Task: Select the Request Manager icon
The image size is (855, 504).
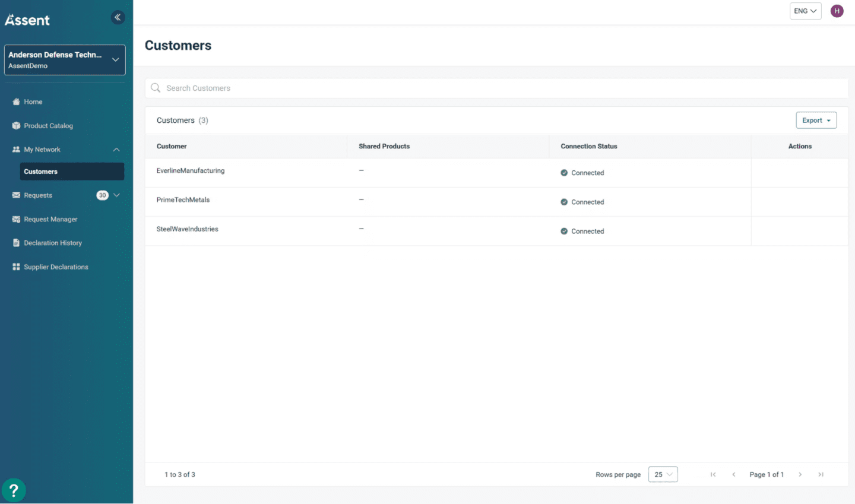Action: [16, 219]
